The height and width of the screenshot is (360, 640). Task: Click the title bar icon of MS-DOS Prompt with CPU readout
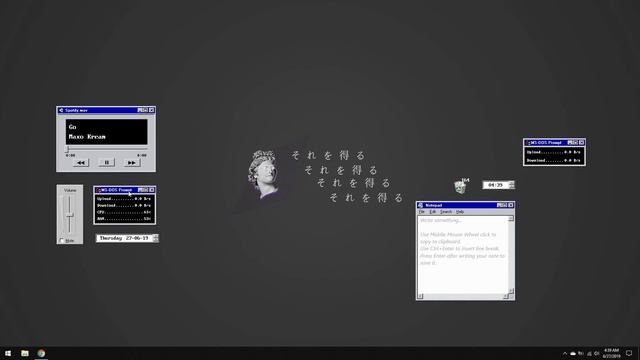point(98,190)
